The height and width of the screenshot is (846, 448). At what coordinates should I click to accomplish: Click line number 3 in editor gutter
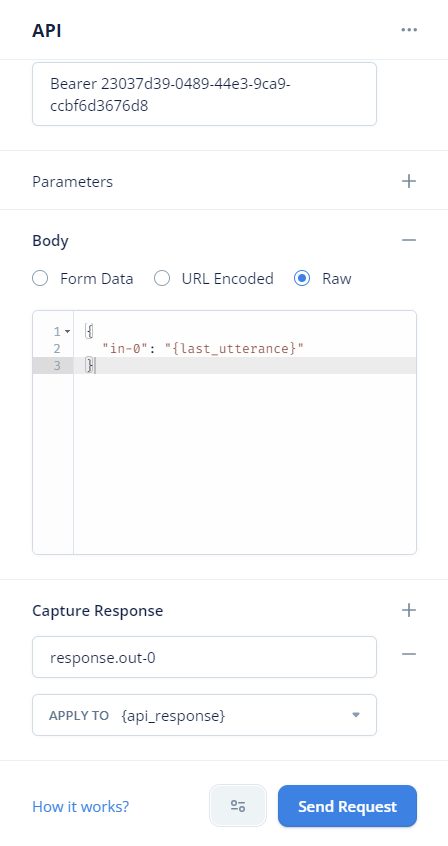tap(57, 366)
